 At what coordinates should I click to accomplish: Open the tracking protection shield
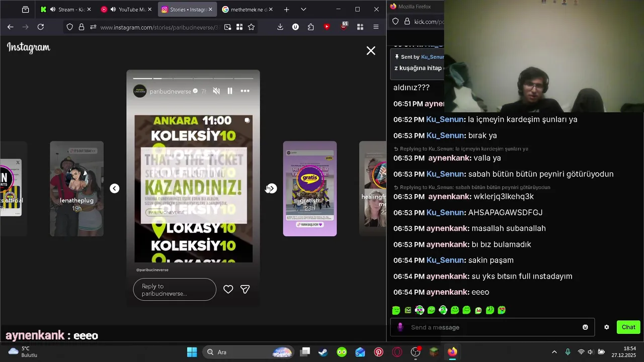tap(70, 27)
